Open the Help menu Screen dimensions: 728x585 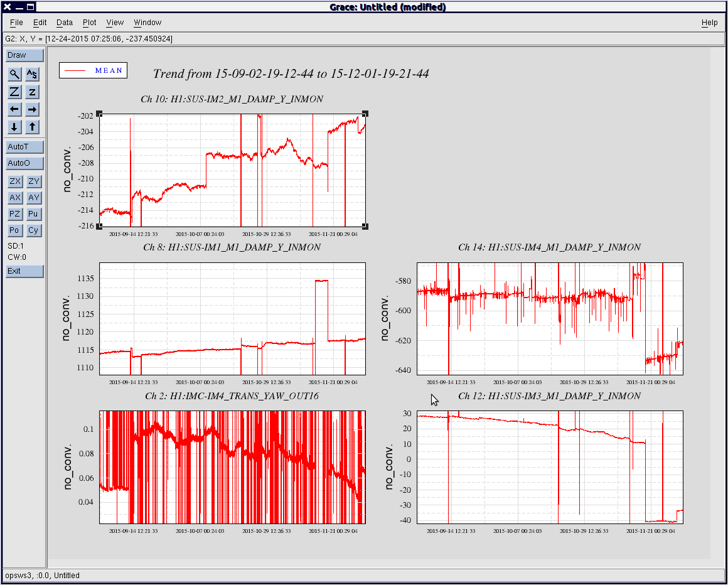click(709, 23)
